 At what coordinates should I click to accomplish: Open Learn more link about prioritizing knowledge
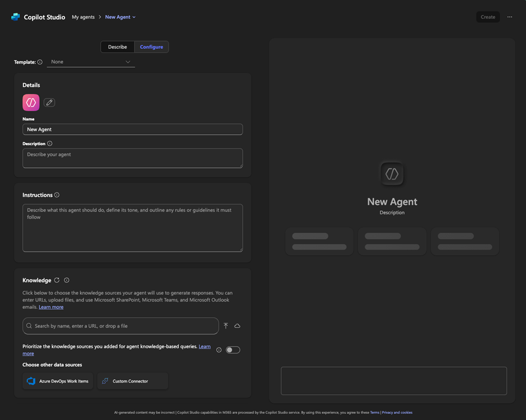click(x=204, y=347)
